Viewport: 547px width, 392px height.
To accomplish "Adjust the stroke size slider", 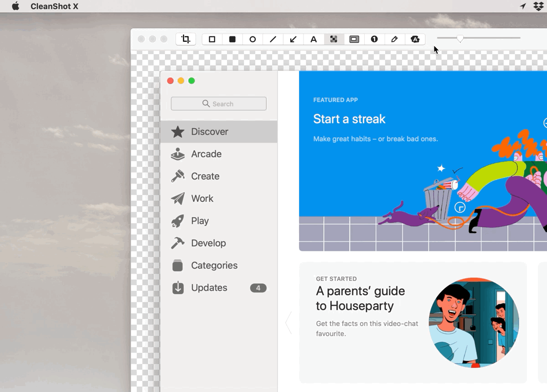I will 460,39.
